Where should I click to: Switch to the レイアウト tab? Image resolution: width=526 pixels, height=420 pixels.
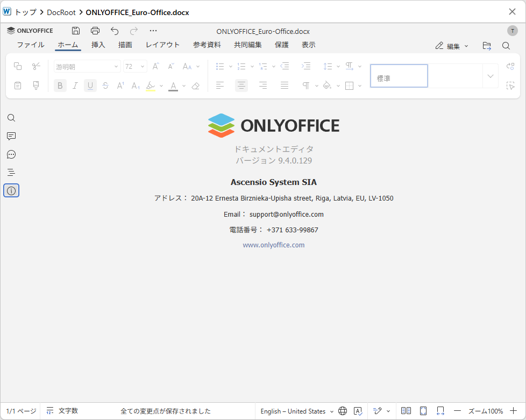pos(163,45)
